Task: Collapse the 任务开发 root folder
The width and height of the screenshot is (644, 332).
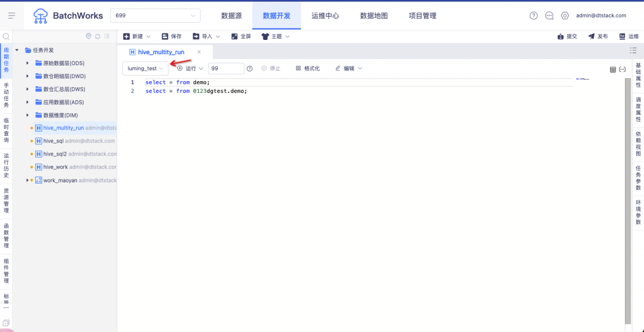Action: (17, 50)
